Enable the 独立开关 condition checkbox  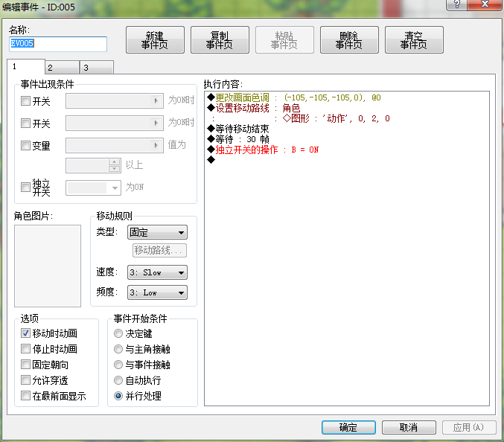(x=25, y=187)
